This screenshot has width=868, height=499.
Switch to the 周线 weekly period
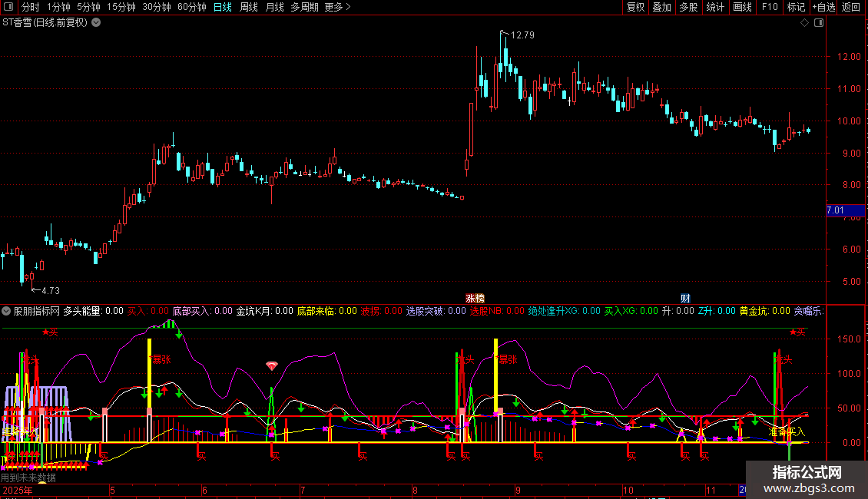(249, 8)
